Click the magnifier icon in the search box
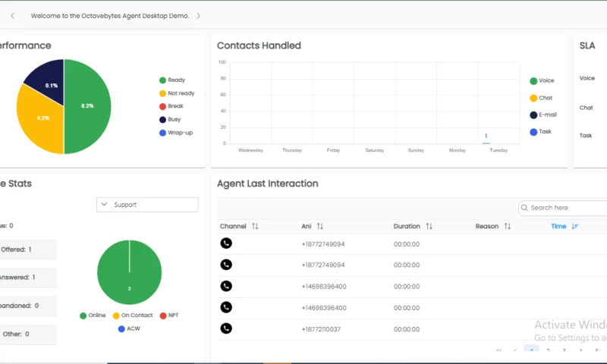This screenshot has width=607, height=364. [524, 208]
